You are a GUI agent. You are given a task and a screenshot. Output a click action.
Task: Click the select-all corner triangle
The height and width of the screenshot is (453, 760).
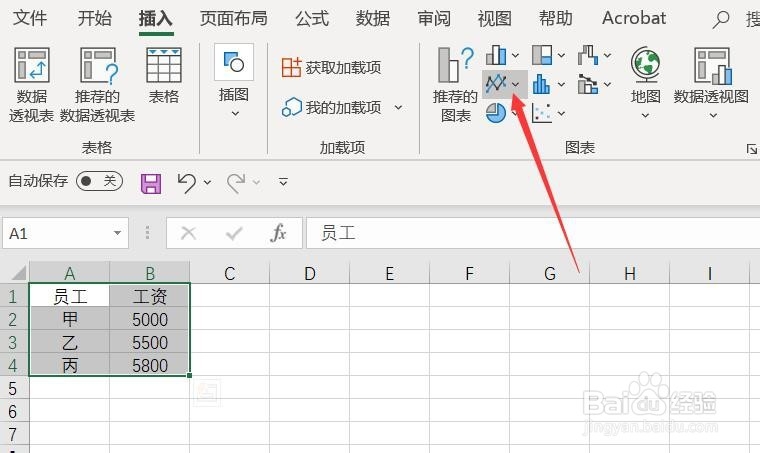coord(17,273)
